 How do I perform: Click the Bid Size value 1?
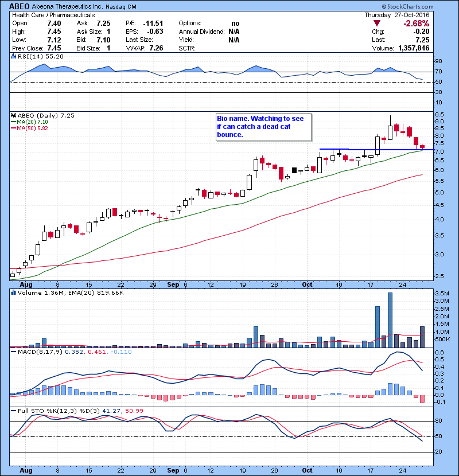click(108, 48)
